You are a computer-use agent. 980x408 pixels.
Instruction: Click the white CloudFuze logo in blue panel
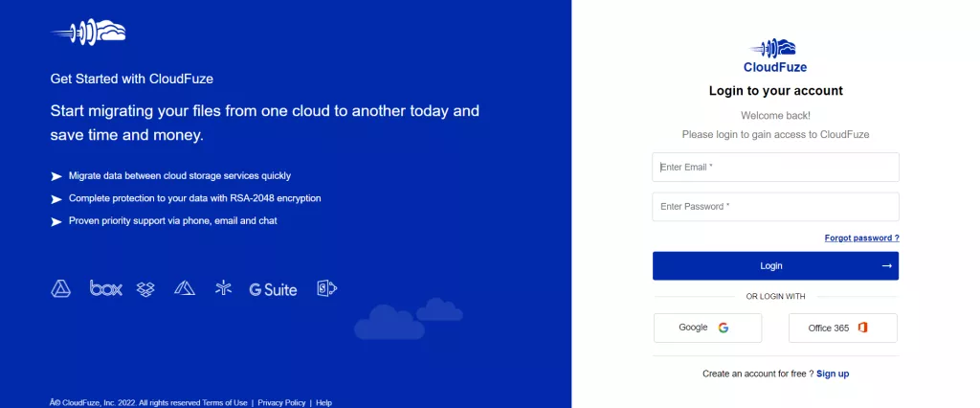tap(89, 32)
